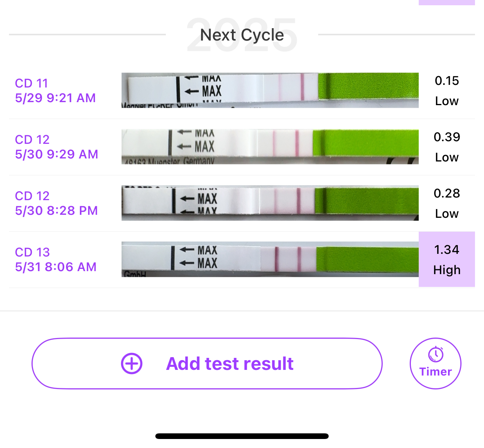Open the CD 12 5/30 8:28 PM entry
The height and width of the screenshot is (448, 484).
click(x=56, y=203)
